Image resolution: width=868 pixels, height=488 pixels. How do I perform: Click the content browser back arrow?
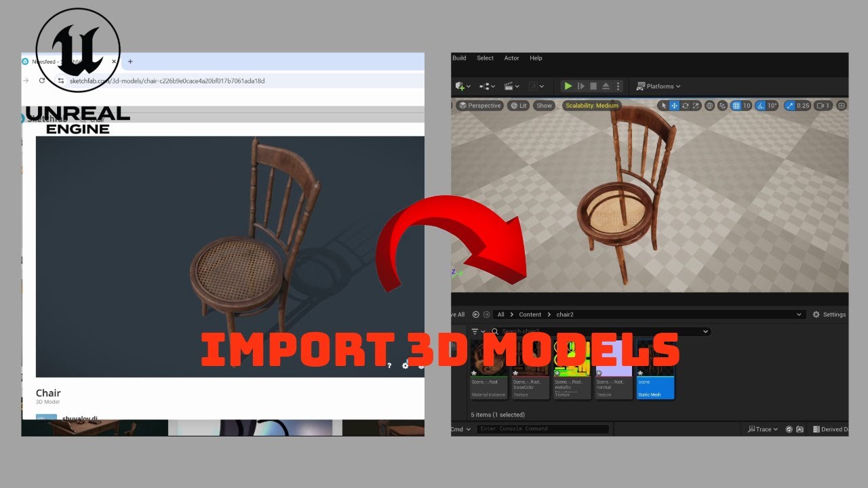click(476, 314)
